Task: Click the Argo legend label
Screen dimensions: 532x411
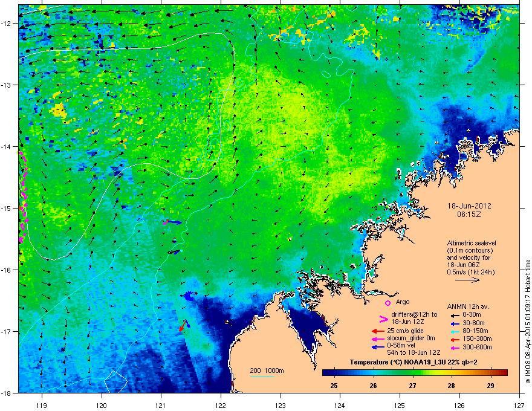Action: point(403,302)
